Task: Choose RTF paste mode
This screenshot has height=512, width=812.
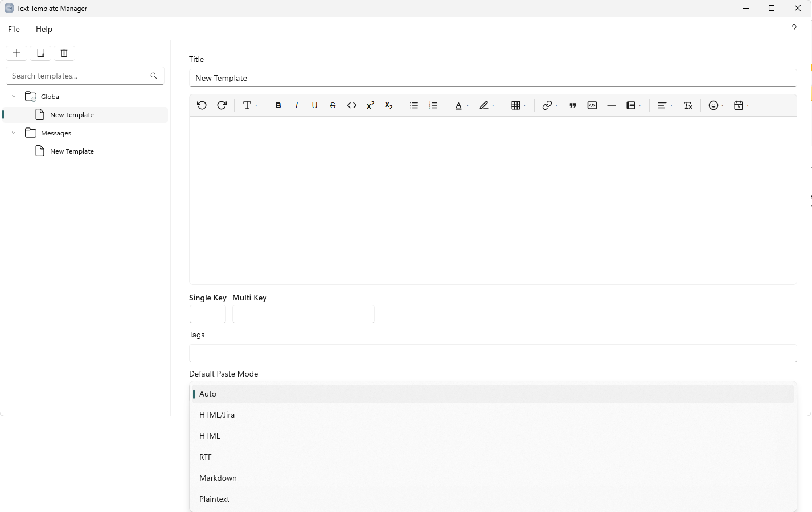Action: coord(493,457)
